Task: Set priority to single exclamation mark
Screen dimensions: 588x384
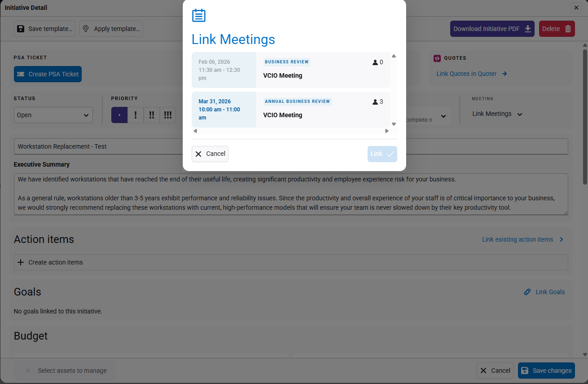Action: [136, 115]
